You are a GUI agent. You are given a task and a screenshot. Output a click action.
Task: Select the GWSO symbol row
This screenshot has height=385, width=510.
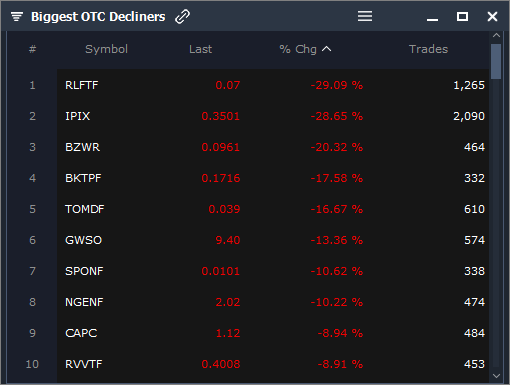pyautogui.click(x=273, y=240)
